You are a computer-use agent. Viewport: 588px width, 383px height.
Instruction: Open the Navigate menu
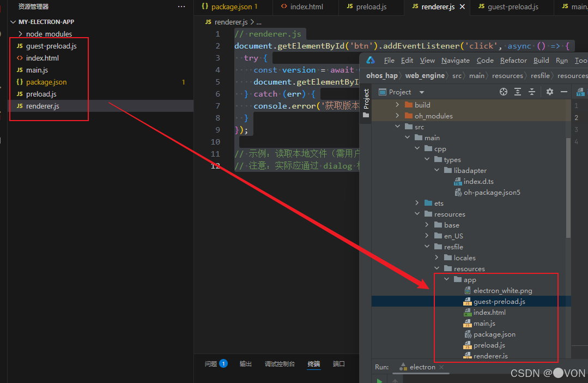[x=455, y=61]
